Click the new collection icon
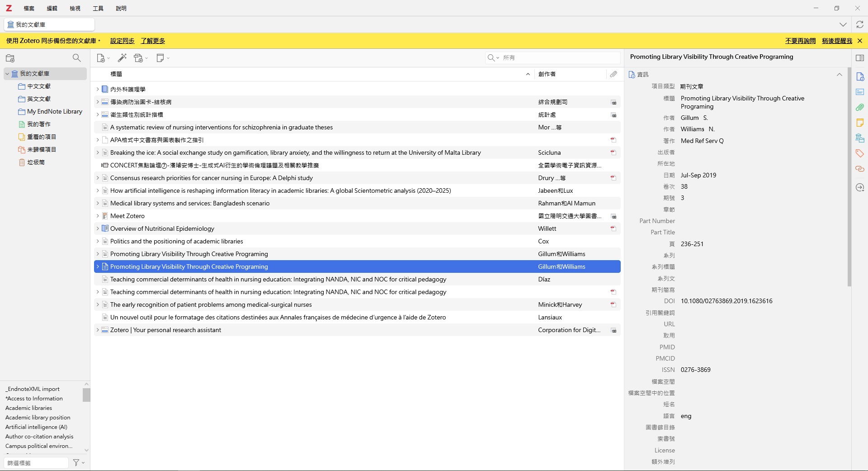 [x=10, y=58]
